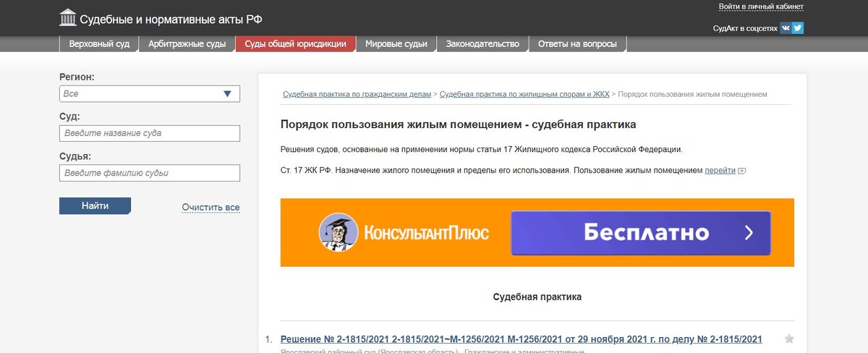Click the Найти search button
Image resolution: width=868 pixels, height=353 pixels.
95,206
